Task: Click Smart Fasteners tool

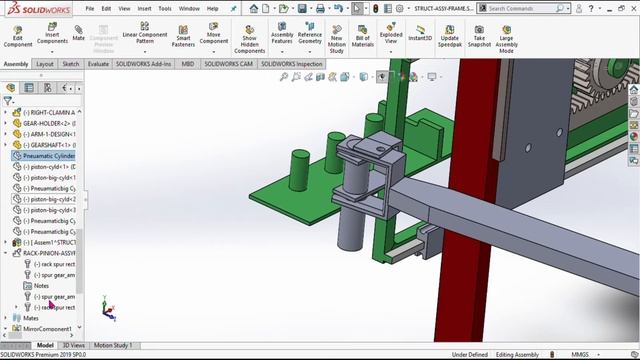Action: pos(183,36)
